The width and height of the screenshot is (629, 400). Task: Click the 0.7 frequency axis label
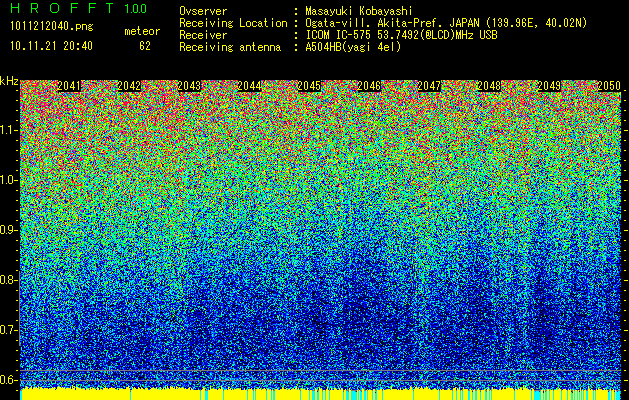[8, 330]
